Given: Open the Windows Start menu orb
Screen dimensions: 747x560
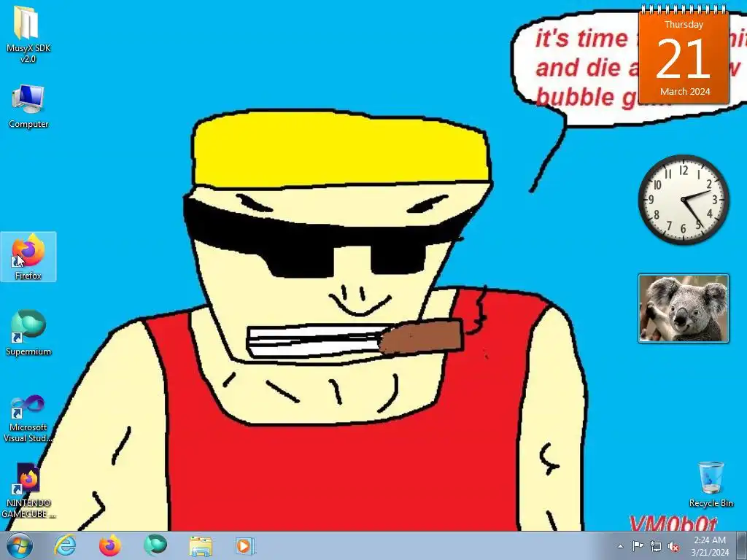Looking at the screenshot, I should [x=19, y=545].
